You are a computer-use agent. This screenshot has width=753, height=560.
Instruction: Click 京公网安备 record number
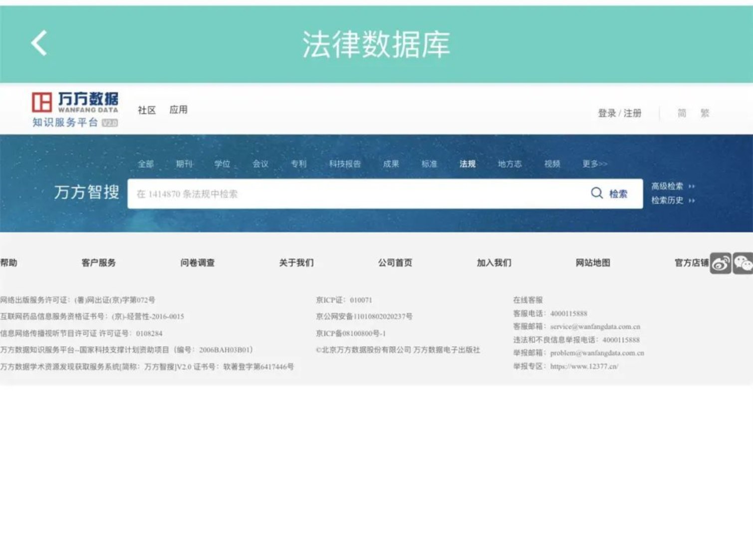point(364,317)
